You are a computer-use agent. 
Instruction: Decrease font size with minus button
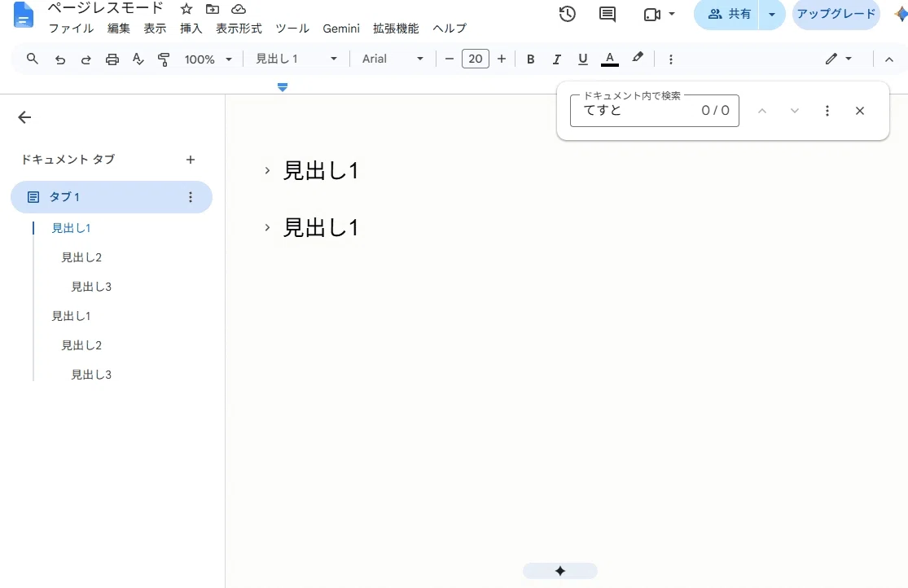[450, 59]
